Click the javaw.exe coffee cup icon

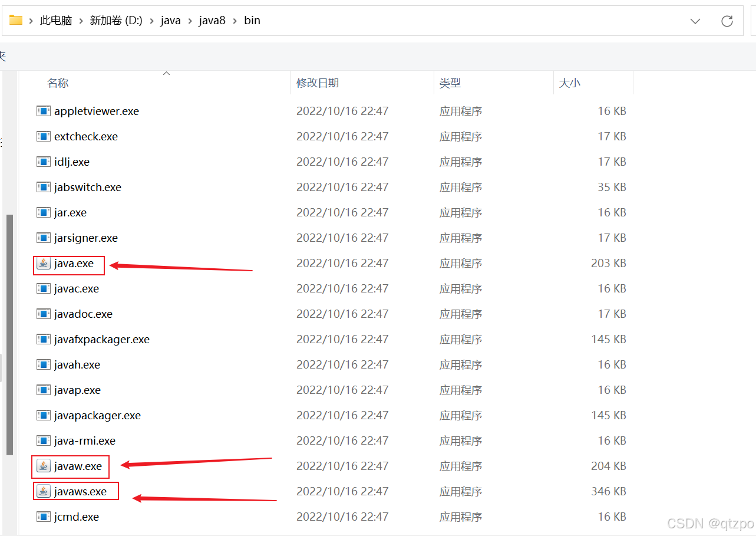coord(43,466)
